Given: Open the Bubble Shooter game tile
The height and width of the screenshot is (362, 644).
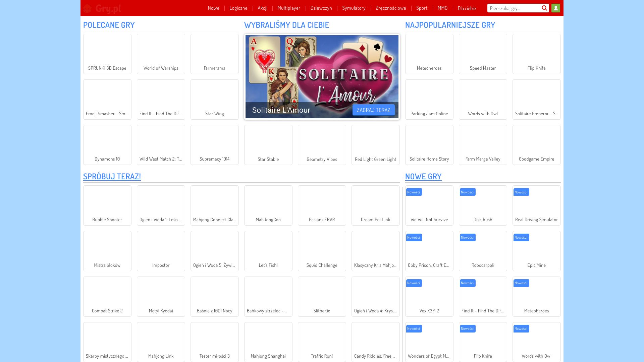Looking at the screenshot, I should point(107,205).
